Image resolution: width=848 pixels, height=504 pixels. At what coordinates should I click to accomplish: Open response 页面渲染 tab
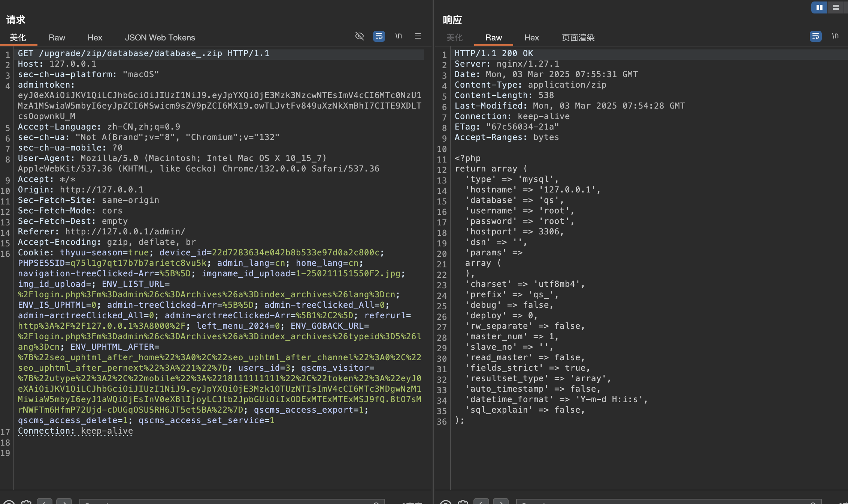tap(578, 37)
